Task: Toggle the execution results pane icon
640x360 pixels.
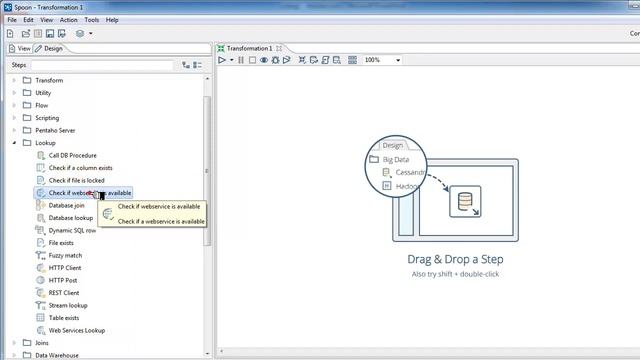Action: point(353,60)
